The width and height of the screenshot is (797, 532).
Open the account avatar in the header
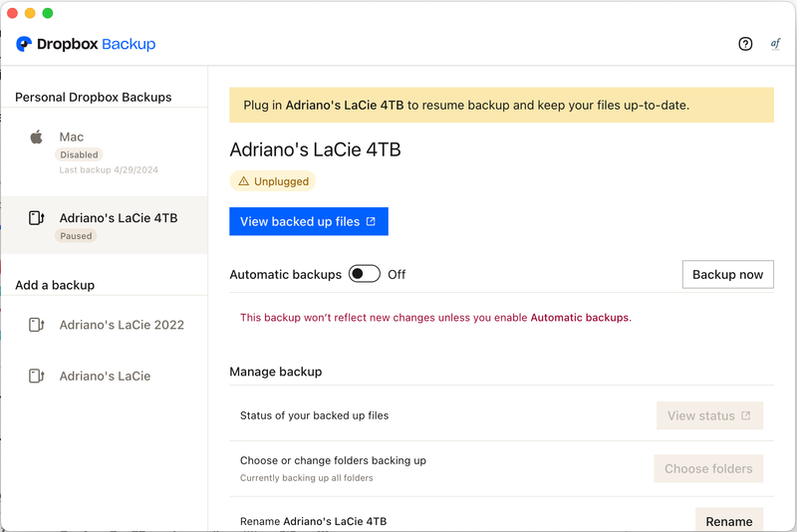pos(775,44)
